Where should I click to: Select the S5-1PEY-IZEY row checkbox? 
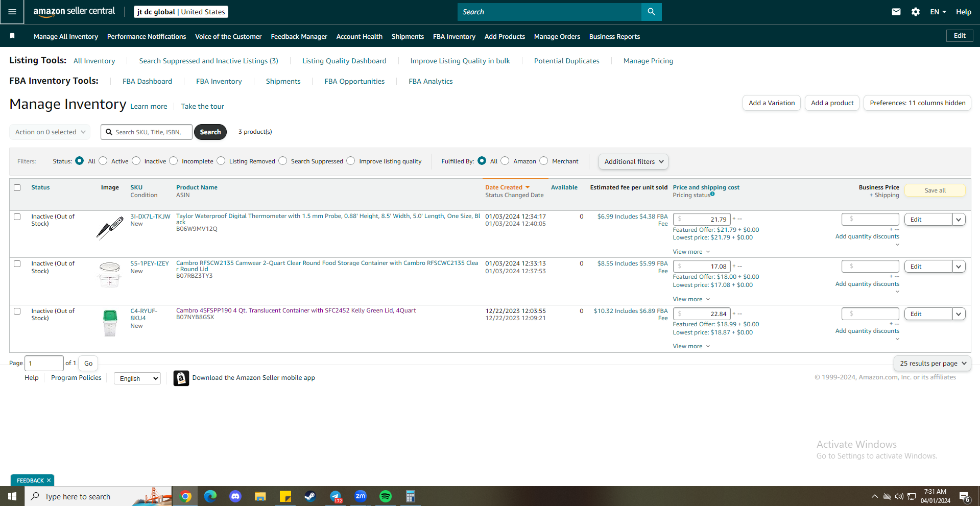[17, 263]
